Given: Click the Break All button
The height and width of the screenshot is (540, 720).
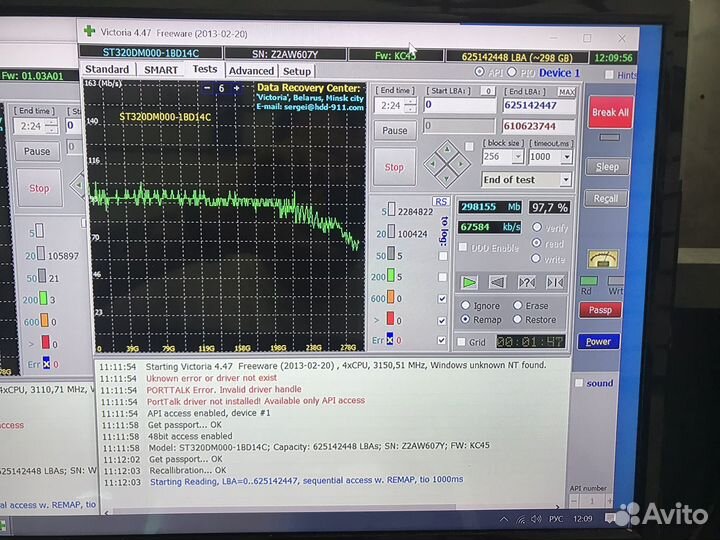Looking at the screenshot, I should pos(610,112).
